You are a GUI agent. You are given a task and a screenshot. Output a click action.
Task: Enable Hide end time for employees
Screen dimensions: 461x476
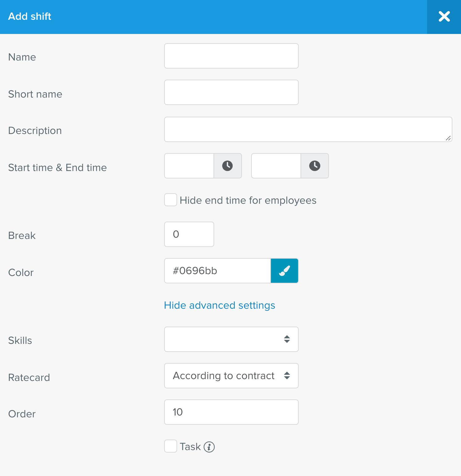pos(171,200)
